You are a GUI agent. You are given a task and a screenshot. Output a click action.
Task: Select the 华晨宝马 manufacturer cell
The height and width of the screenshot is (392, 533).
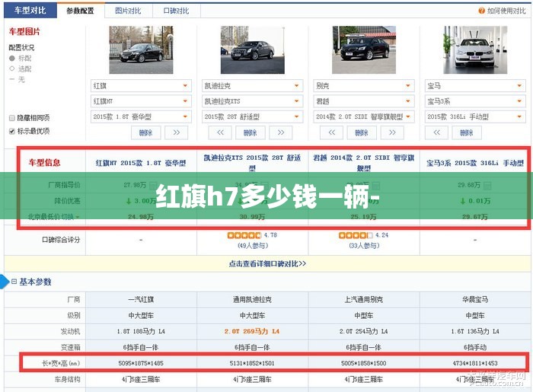click(x=475, y=300)
